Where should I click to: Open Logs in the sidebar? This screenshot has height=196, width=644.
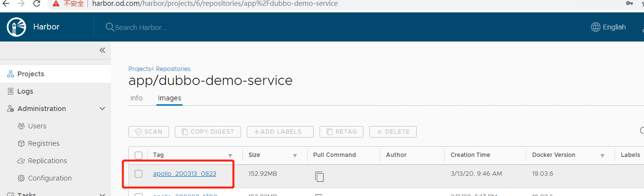coord(25,91)
